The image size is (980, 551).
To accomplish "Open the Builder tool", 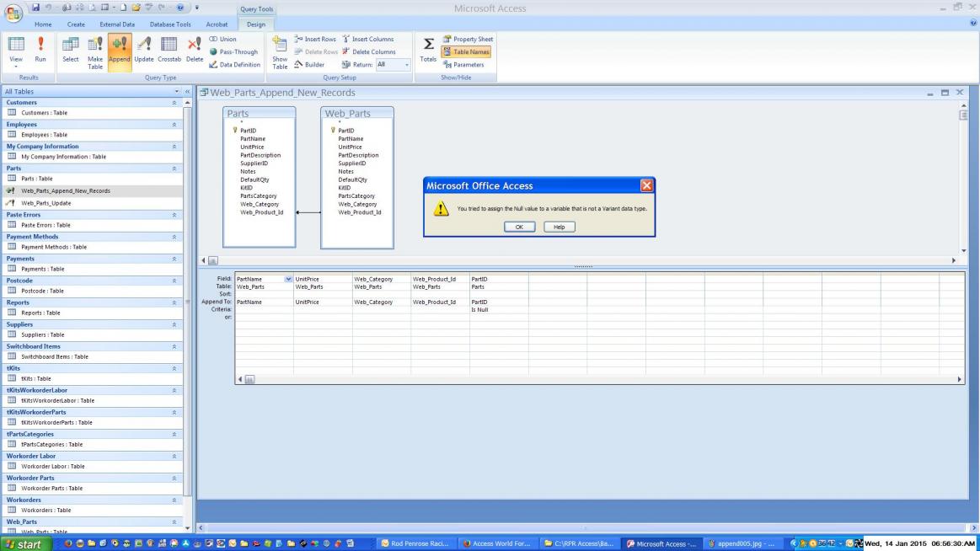I will (x=308, y=64).
